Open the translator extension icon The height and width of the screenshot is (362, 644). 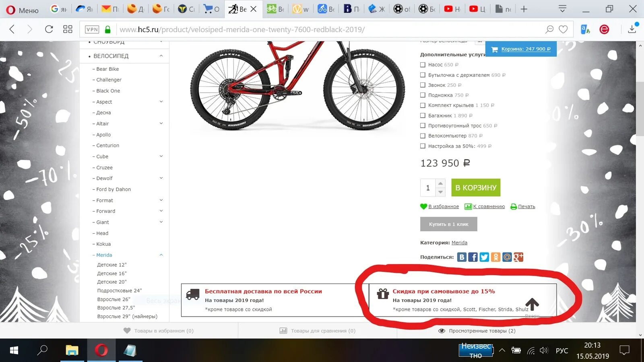[585, 29]
